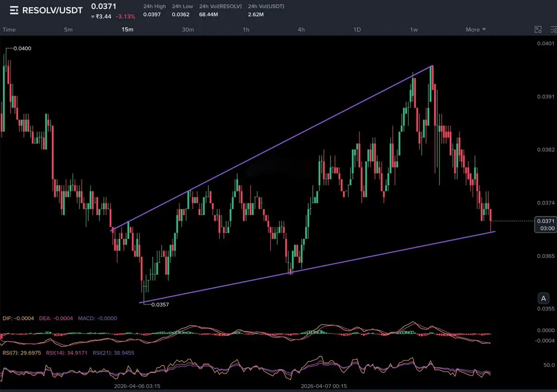Change chart to 1D timeframe

point(357,30)
